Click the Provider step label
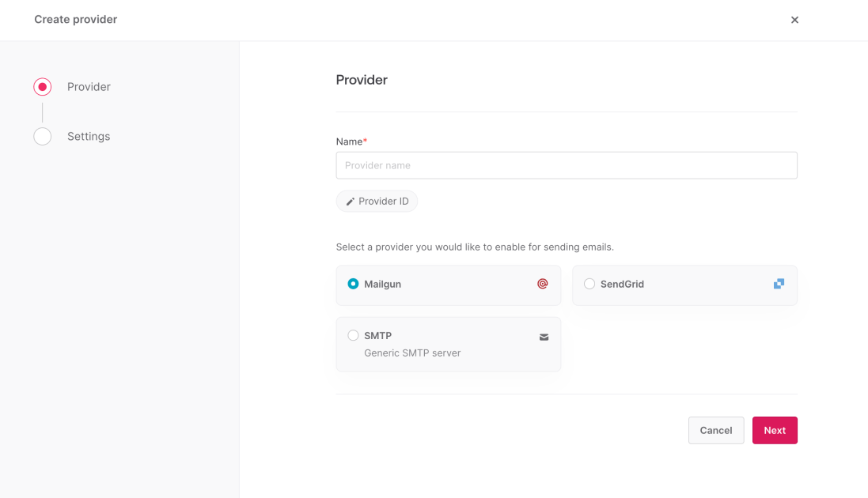868x498 pixels. 89,87
